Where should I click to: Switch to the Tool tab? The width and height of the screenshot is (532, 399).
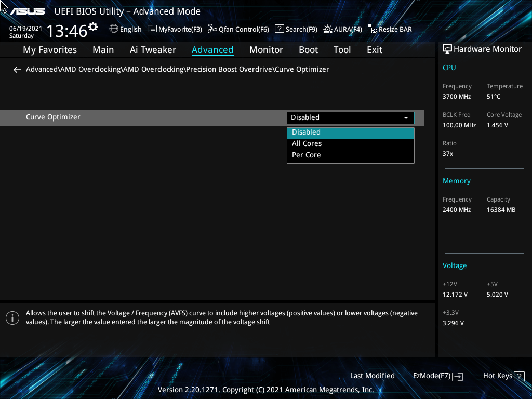click(x=342, y=50)
